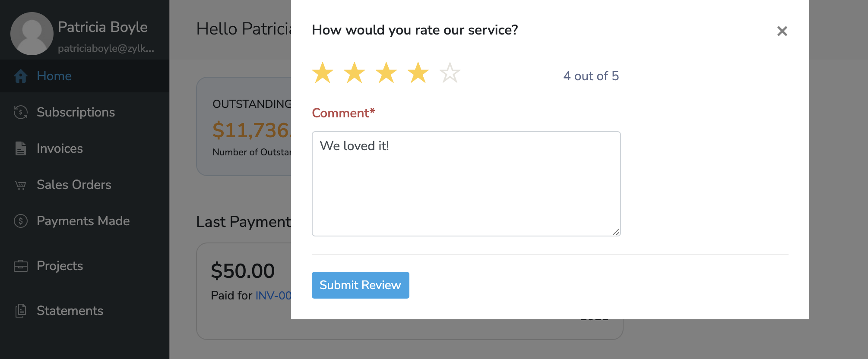868x359 pixels.
Task: Rate five stars using the empty star
Action: tap(450, 72)
